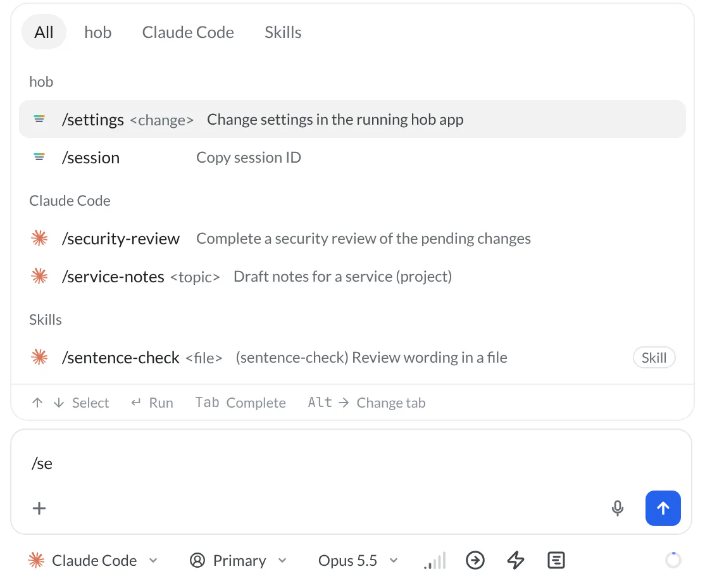Switch to the hob tab
Screen dimensions: 705x588
[x=98, y=32]
